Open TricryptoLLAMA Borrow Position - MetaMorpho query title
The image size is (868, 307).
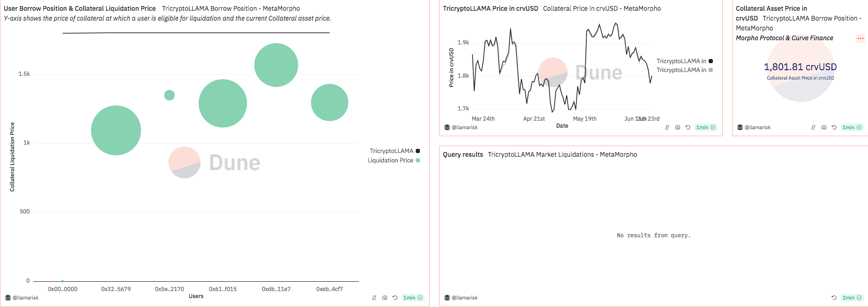pos(231,8)
